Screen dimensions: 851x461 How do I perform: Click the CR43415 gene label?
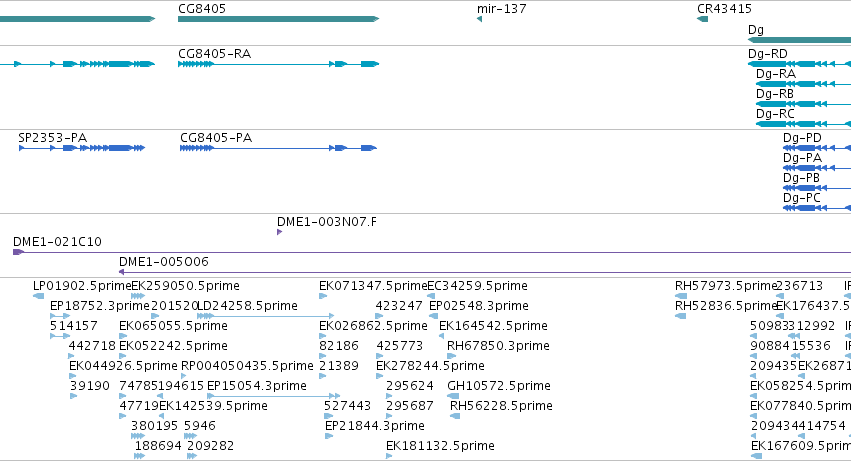tap(724, 9)
